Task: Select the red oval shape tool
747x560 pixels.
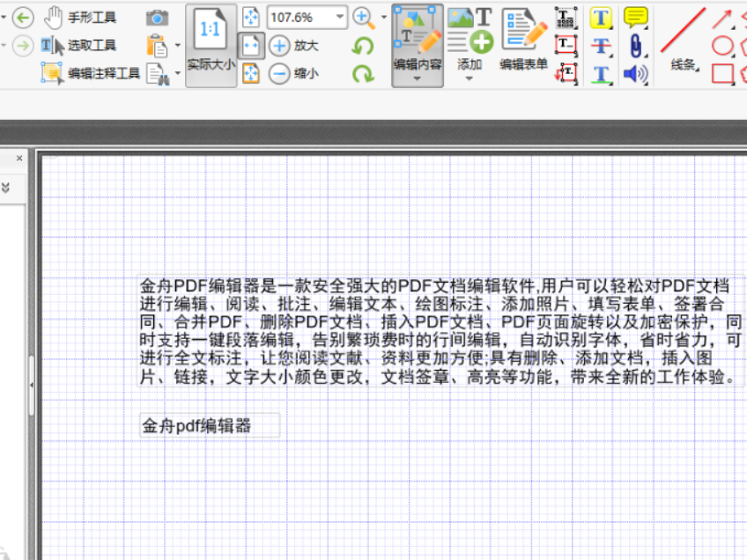Action: coord(722,46)
